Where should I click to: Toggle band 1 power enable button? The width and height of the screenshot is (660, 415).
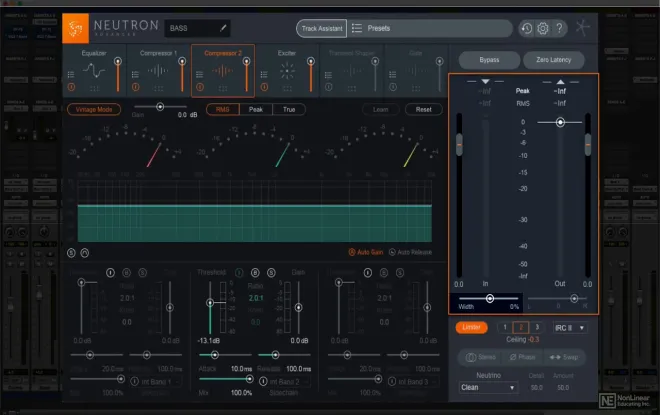110,273
